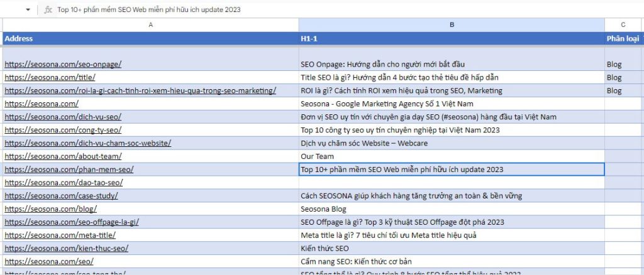Open the seosona.com/dao-tao-seo/ link

pos(64,182)
